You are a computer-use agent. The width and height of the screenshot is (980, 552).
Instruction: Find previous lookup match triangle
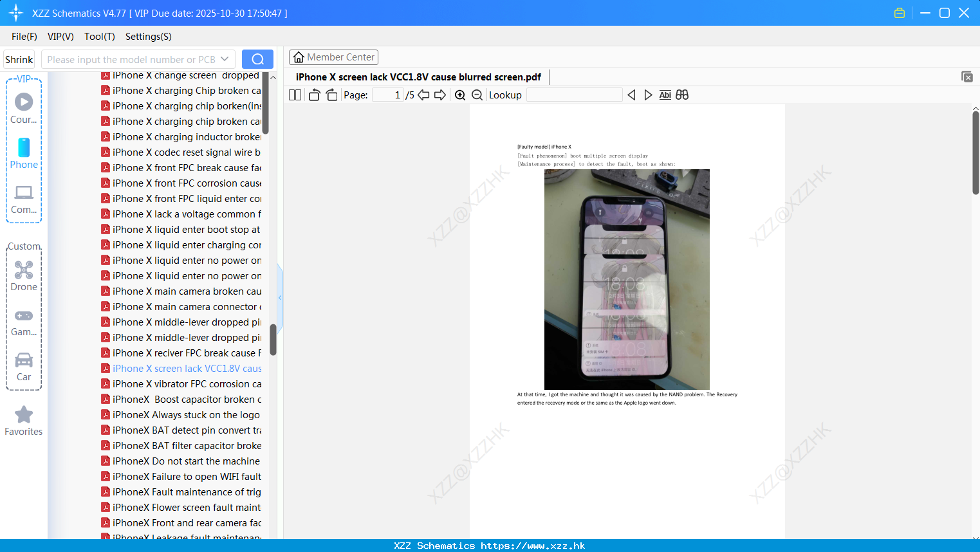pos(631,95)
